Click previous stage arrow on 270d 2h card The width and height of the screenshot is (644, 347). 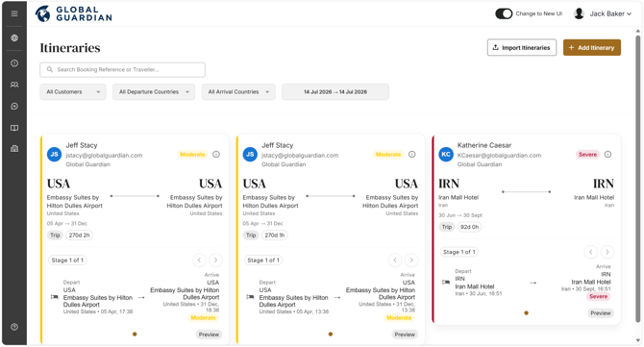pos(199,260)
